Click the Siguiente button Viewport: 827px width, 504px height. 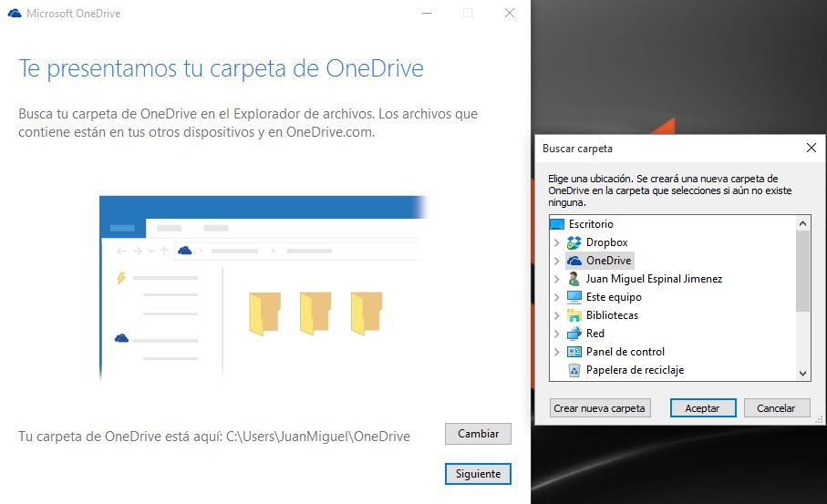pos(478,473)
